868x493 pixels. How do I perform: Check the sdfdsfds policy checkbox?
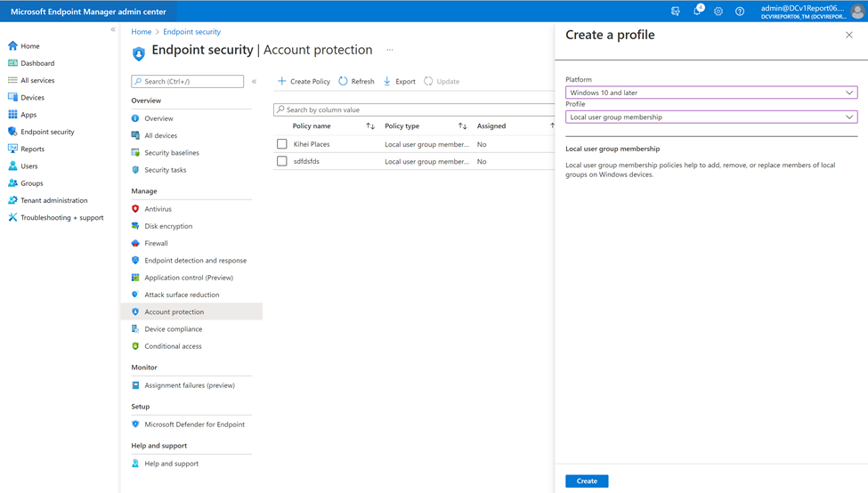click(x=282, y=161)
